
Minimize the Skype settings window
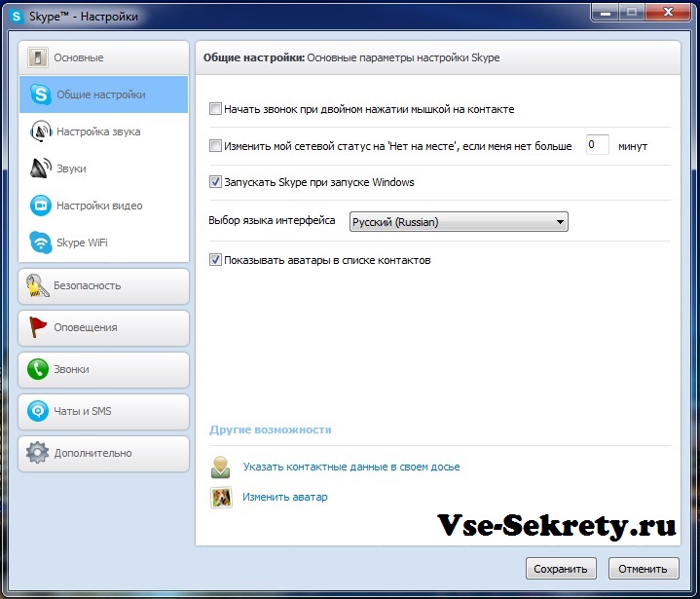(606, 12)
